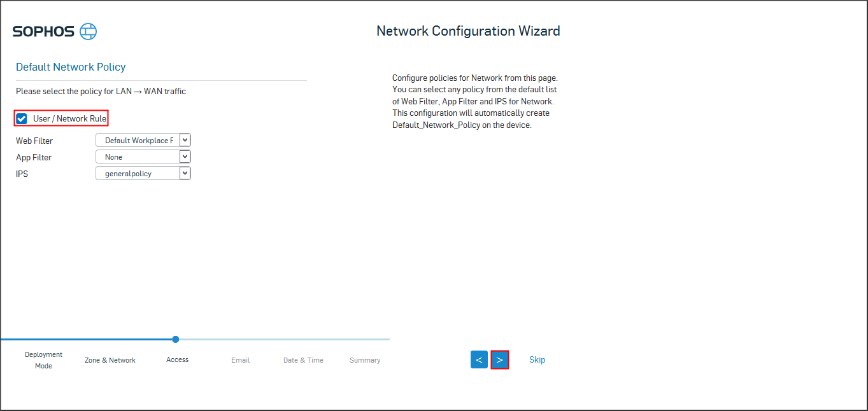Click the Skip link
868x411 pixels.
click(537, 359)
